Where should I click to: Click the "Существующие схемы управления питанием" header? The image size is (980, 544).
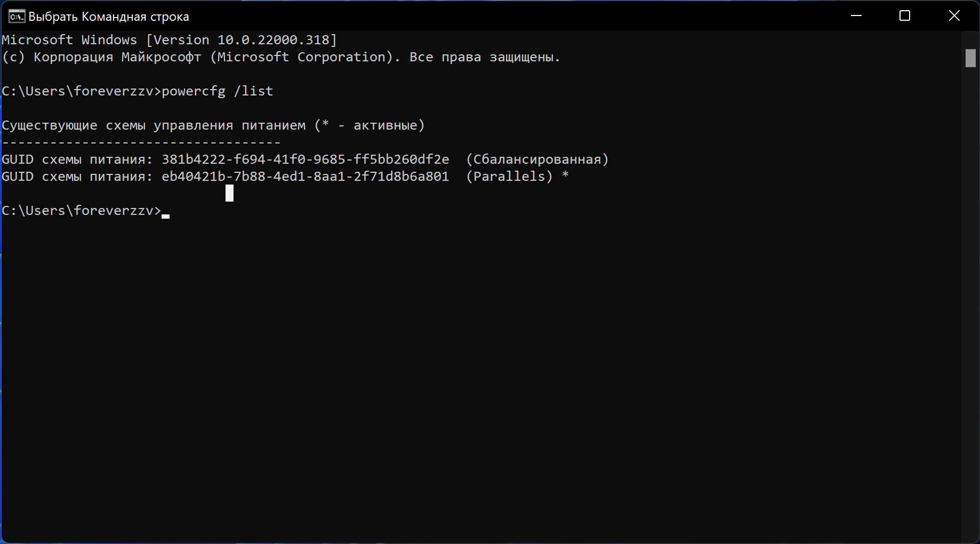pos(154,125)
